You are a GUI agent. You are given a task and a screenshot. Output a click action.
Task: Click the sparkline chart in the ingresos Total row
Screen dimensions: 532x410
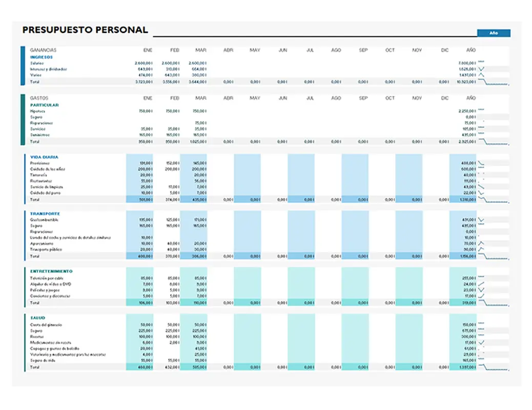(493, 81)
